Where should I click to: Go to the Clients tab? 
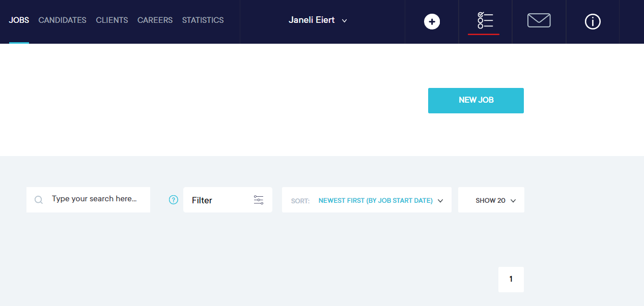112,20
